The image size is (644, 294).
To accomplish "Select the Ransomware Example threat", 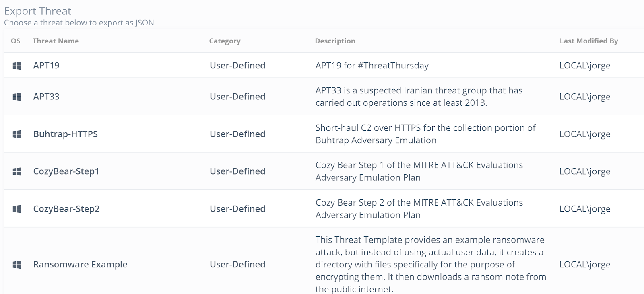I will tap(80, 265).
